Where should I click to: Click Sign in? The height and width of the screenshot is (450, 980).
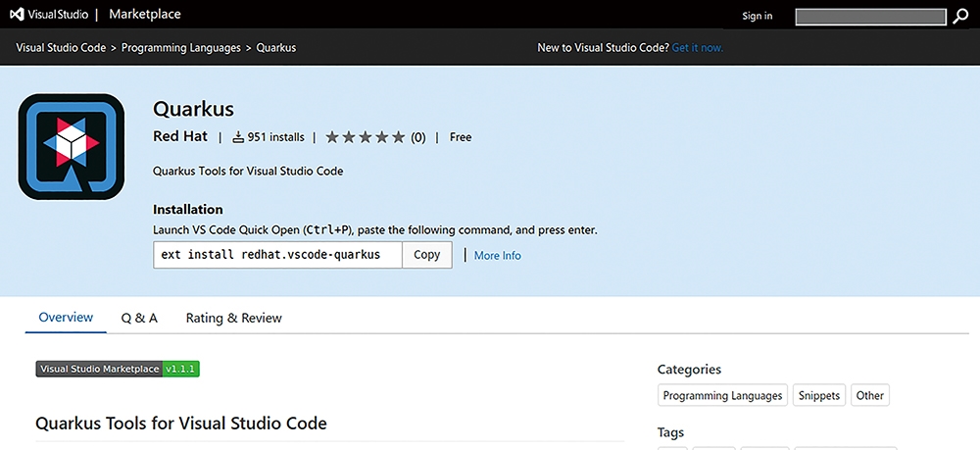(x=757, y=17)
